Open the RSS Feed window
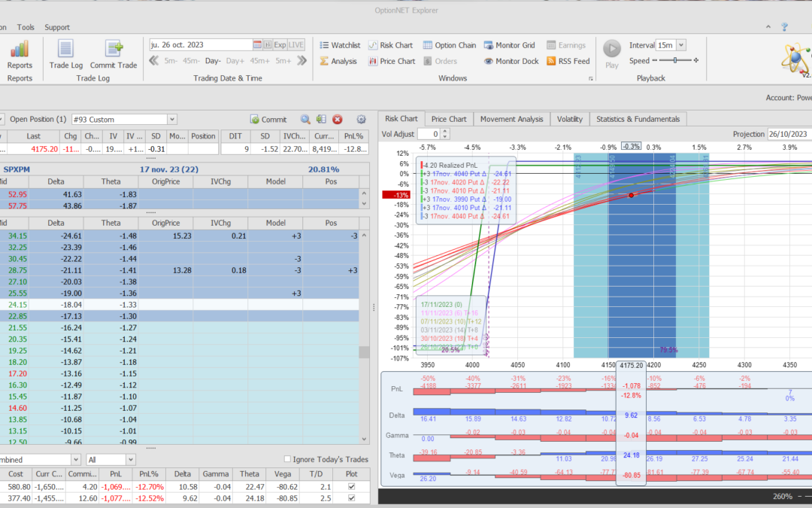 (x=568, y=61)
